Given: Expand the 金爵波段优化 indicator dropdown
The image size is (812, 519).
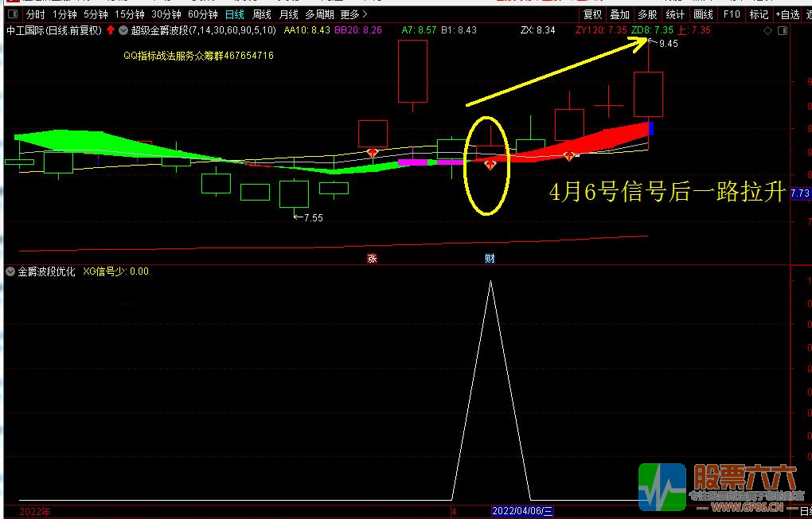Looking at the screenshot, I should click(10, 271).
